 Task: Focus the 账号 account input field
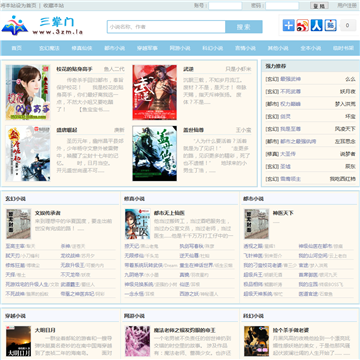pyautogui.click(x=225, y=6)
